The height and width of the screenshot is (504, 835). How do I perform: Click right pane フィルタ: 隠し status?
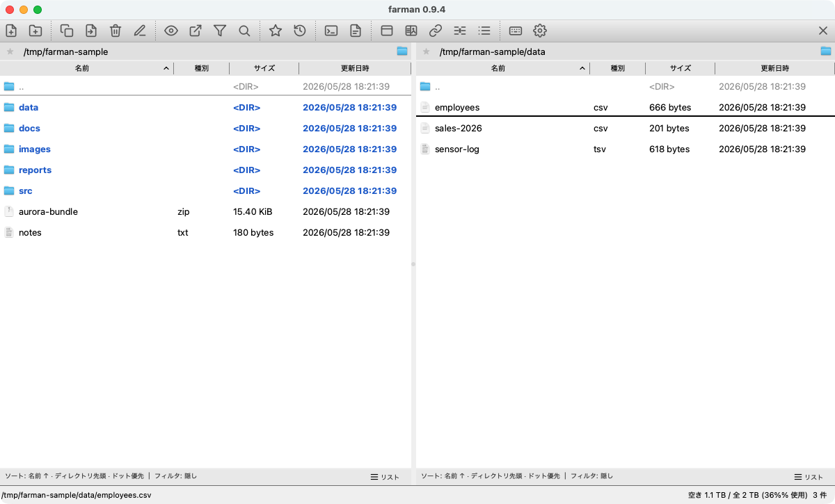[591, 476]
